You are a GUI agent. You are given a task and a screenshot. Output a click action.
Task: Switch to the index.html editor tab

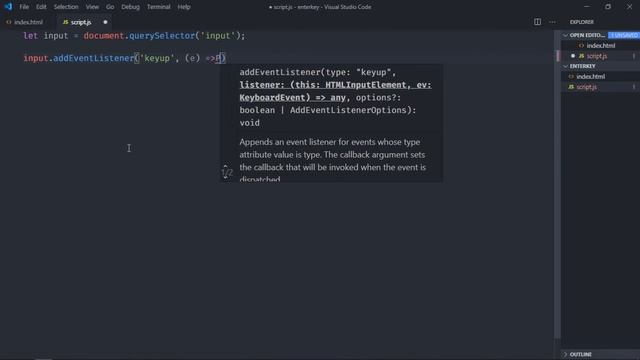(x=25, y=22)
